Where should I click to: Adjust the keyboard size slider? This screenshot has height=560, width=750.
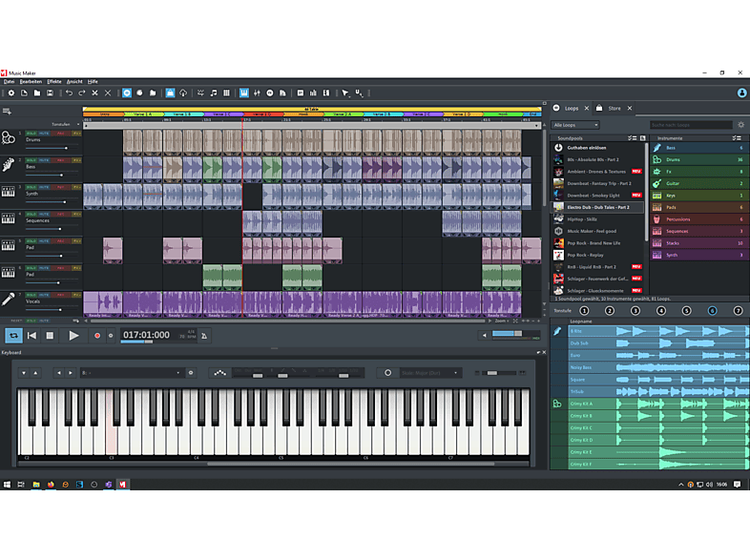499,373
